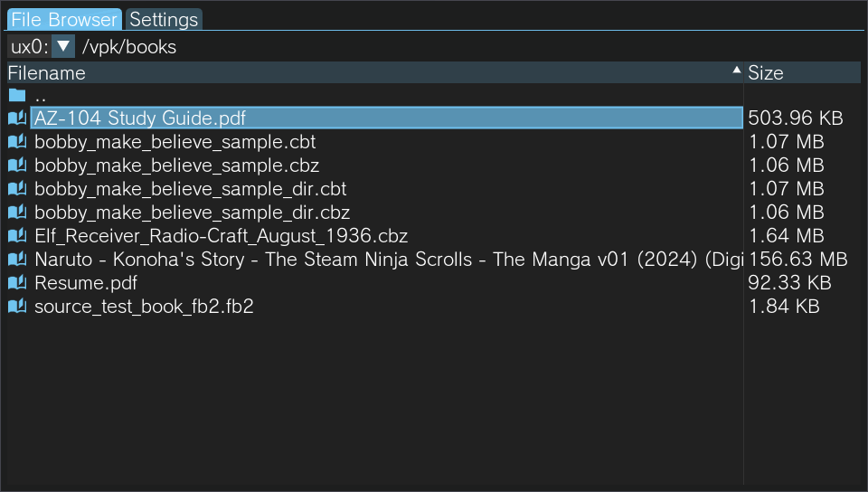Select bobby_make_believe_sample_dir.cbt in list
The image size is (868, 492).
191,189
